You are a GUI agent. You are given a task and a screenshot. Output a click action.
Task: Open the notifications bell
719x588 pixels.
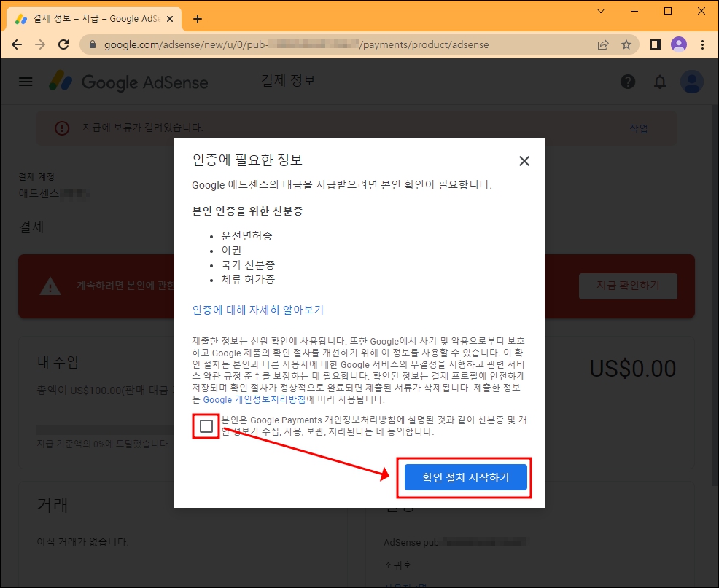coord(660,82)
